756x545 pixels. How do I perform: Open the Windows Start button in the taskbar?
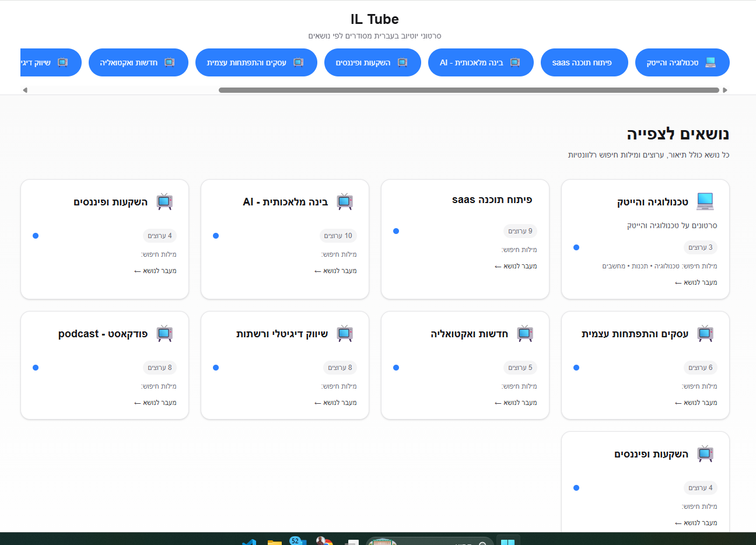508,541
